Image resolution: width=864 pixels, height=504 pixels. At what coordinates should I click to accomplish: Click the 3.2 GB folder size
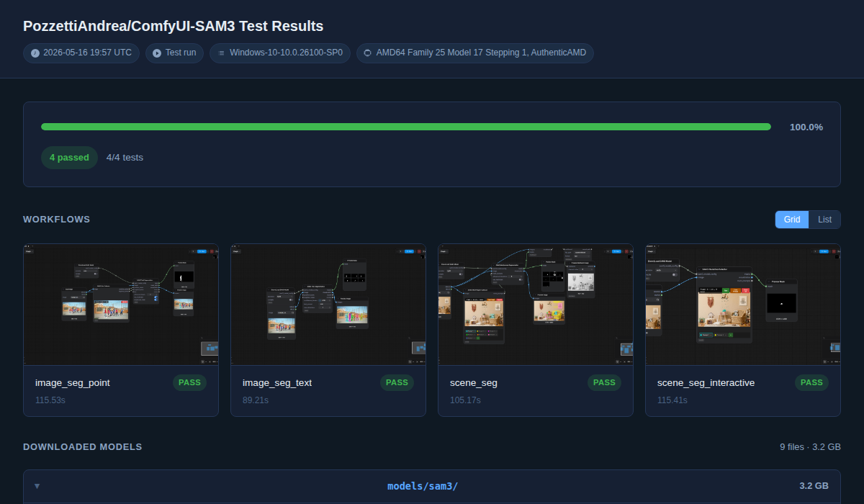814,486
